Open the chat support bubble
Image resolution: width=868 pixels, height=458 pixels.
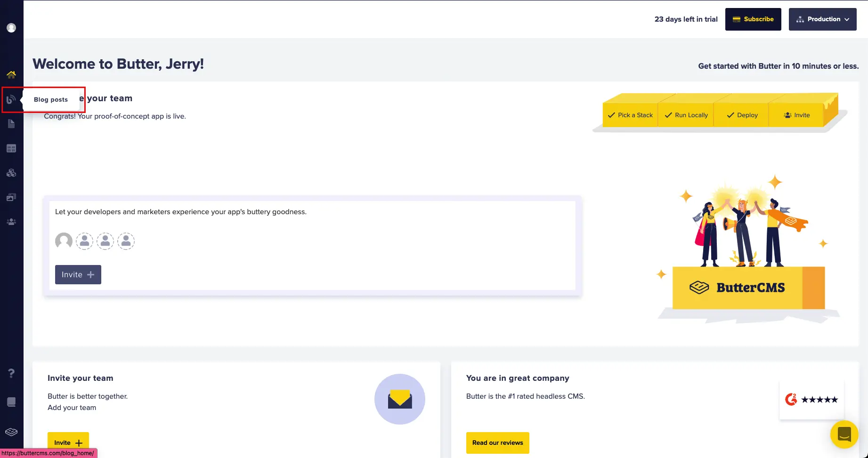click(844, 434)
